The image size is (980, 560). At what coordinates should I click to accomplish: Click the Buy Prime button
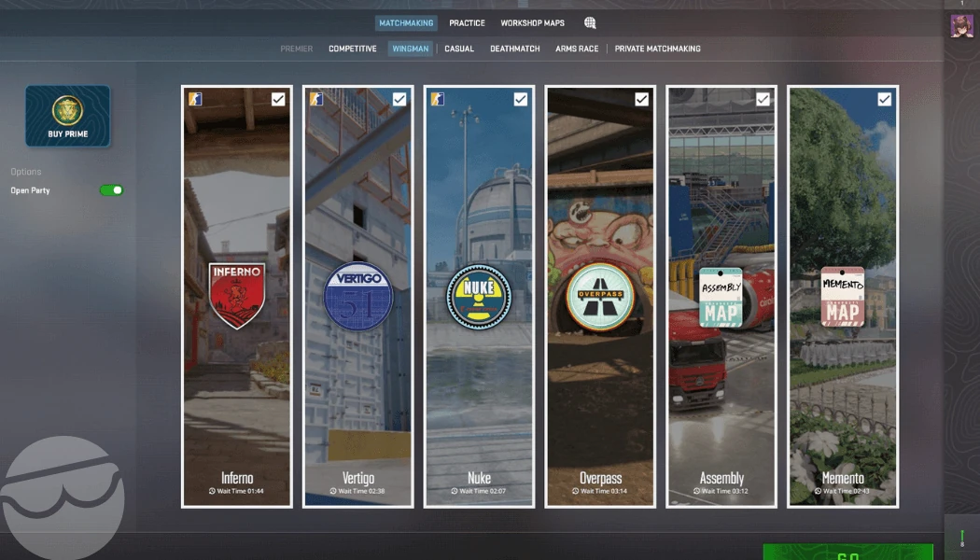pyautogui.click(x=67, y=117)
